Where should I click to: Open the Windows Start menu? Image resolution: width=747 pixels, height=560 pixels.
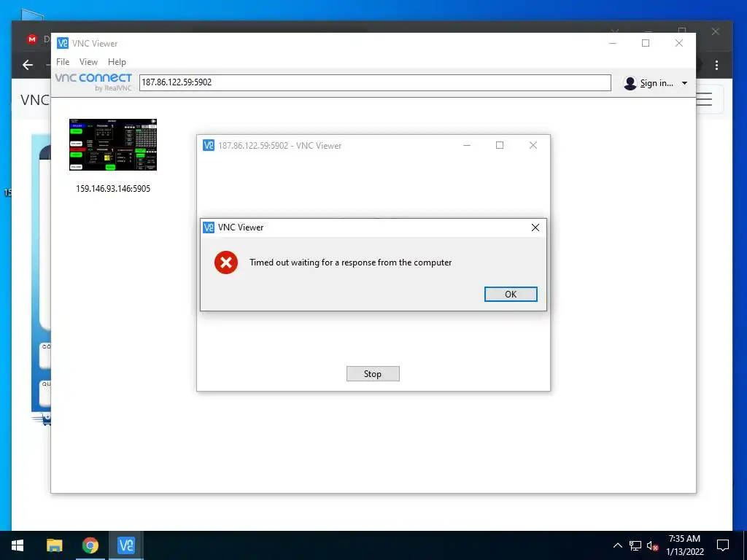click(x=18, y=545)
